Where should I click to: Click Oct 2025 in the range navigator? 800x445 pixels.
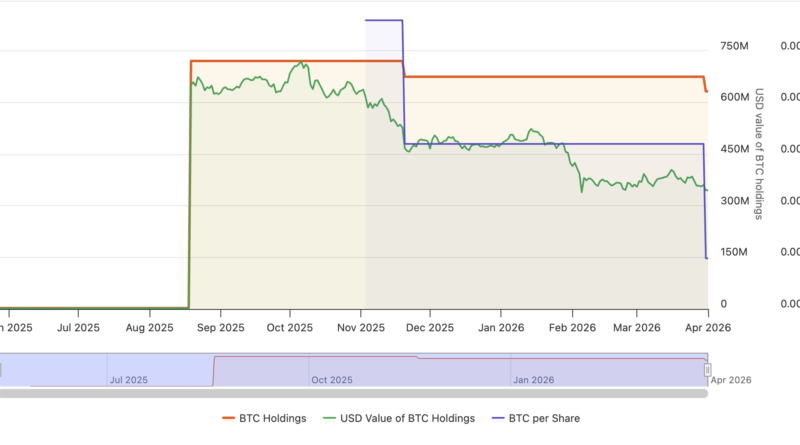point(333,380)
